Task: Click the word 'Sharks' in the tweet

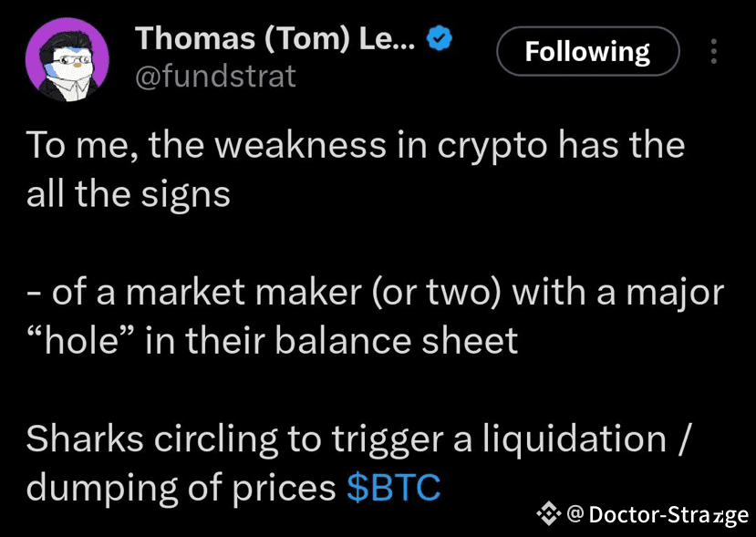Action: (85, 439)
